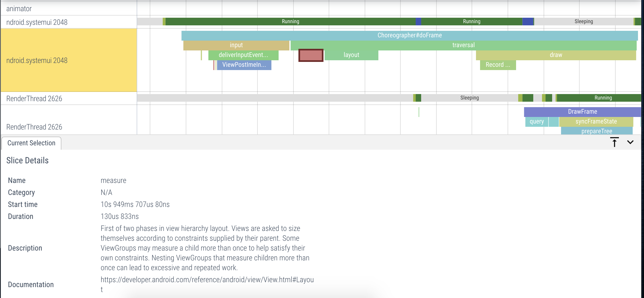
Task: Select the DrawFrame slice
Action: 582,112
